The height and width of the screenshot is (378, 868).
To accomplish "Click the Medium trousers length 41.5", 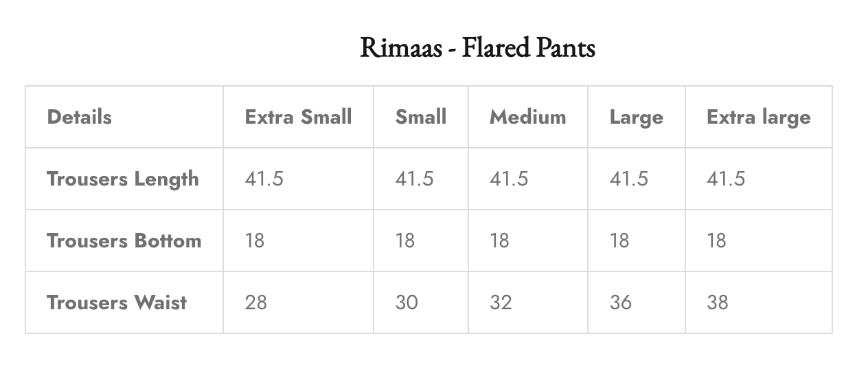I will (x=509, y=179).
